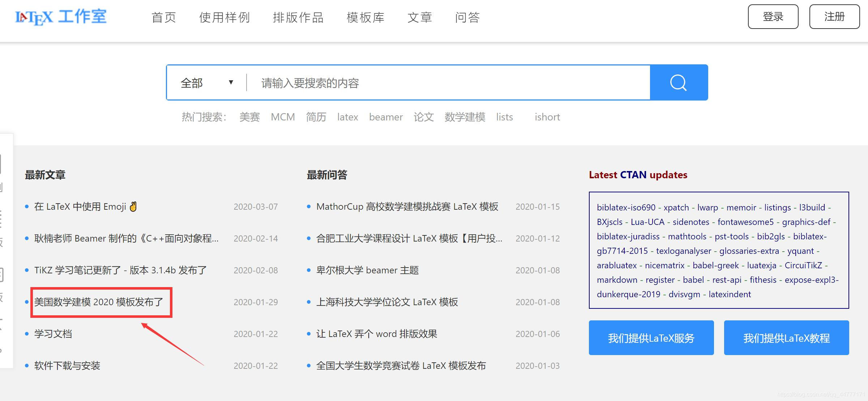
Task: Select hot search term 数学建模
Action: (x=465, y=117)
